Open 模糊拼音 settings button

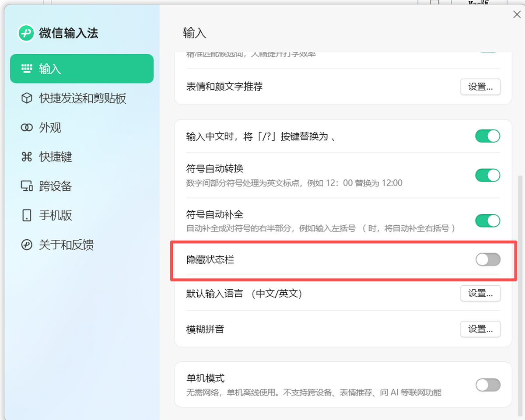coord(480,329)
